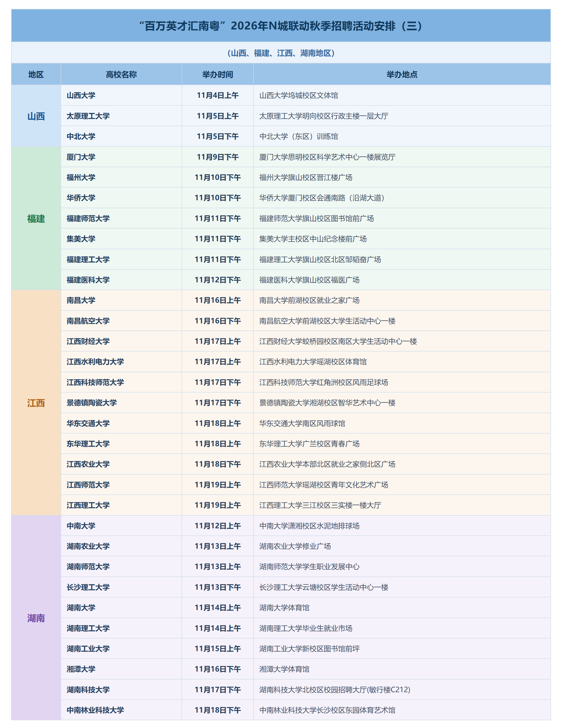The image size is (562, 728).
Task: Click the 江西 region label
Action: (36, 403)
